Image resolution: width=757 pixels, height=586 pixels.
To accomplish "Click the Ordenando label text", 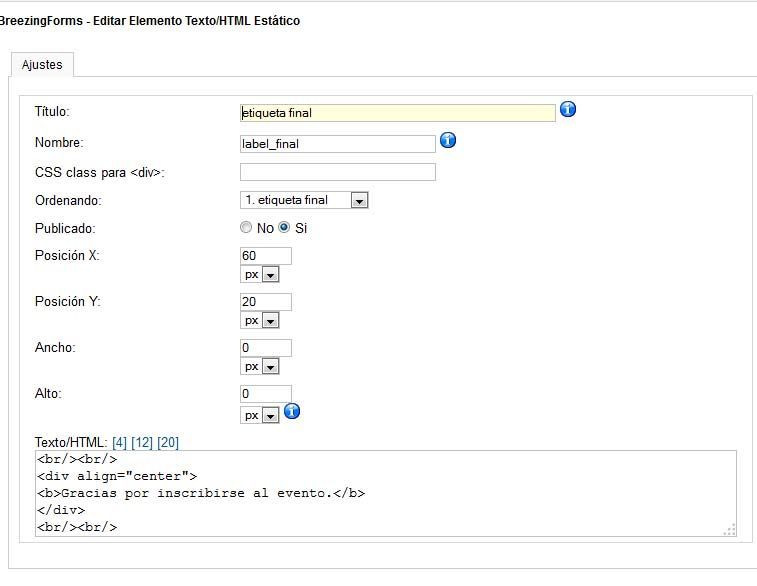I will click(68, 200).
